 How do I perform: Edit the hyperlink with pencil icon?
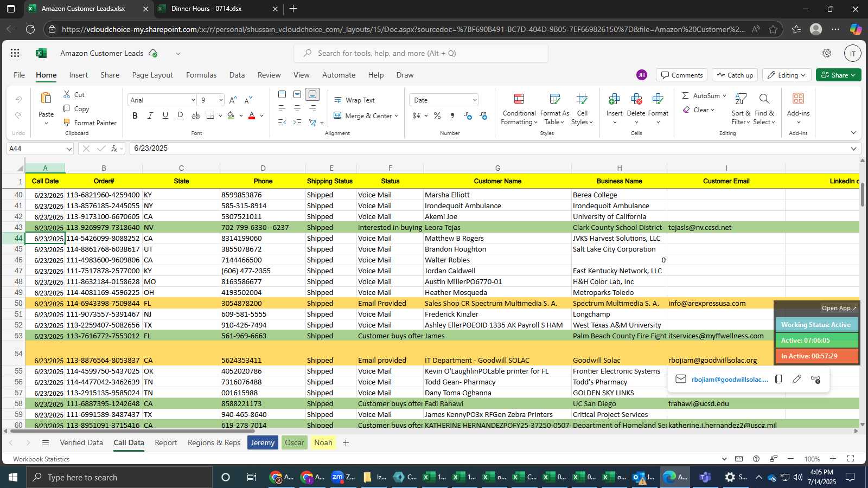797,379
